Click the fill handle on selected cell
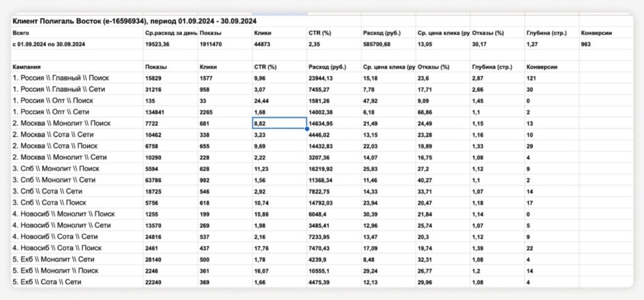Screen dimensions: 644x300 coord(307,128)
